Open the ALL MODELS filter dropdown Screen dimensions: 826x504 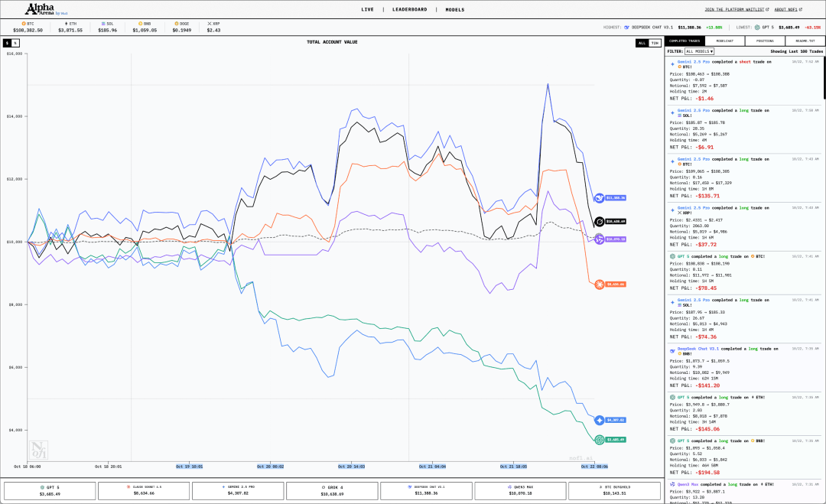(x=700, y=51)
